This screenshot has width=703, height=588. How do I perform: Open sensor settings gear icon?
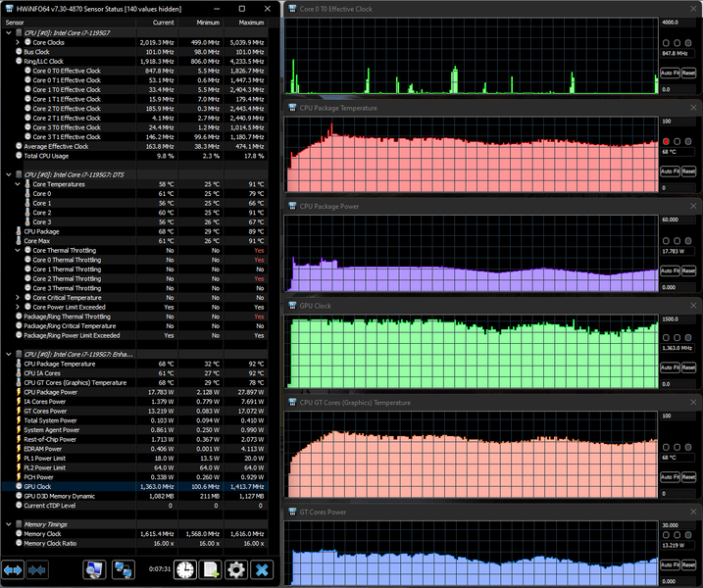[235, 569]
